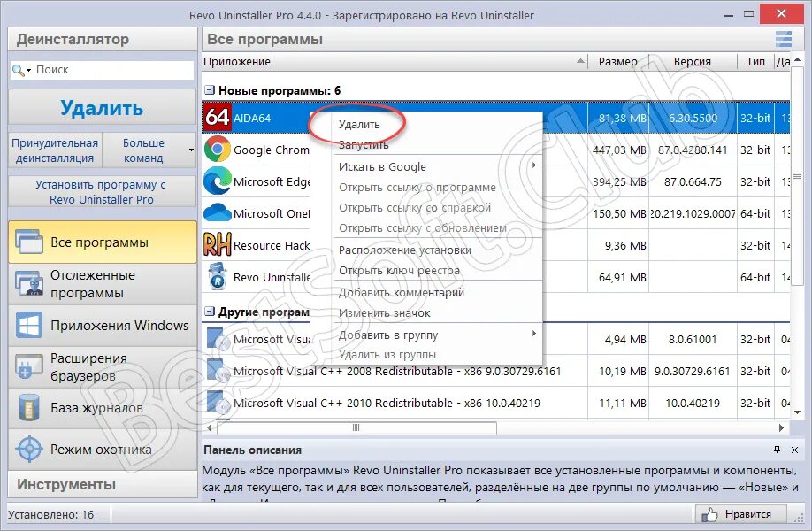Click the thumbs-up Like icon
812x531 pixels.
(x=709, y=514)
